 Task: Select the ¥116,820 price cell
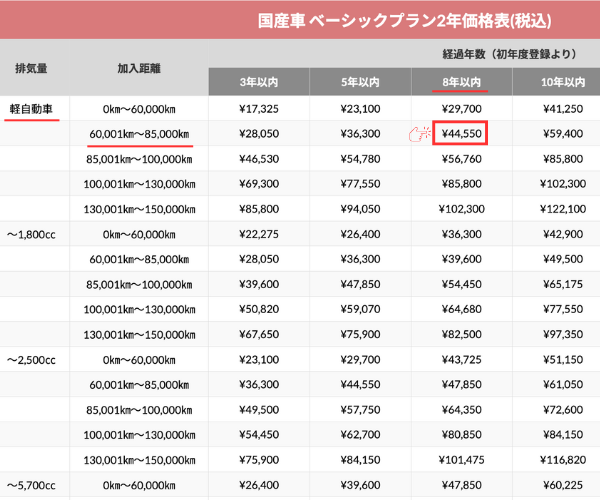(556, 462)
